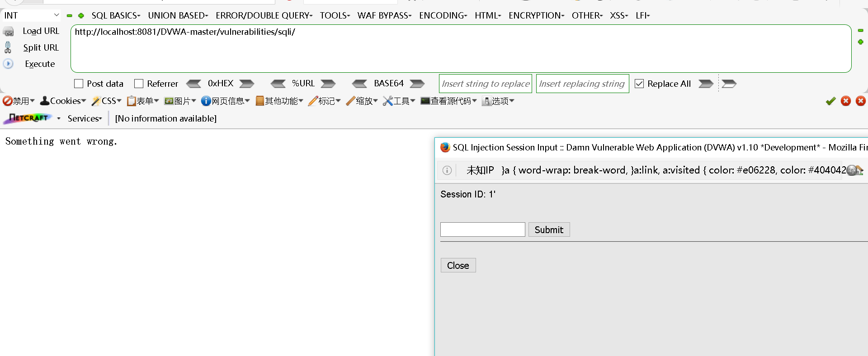Click the Netcraft logo
This screenshot has height=356, width=868.
point(28,118)
